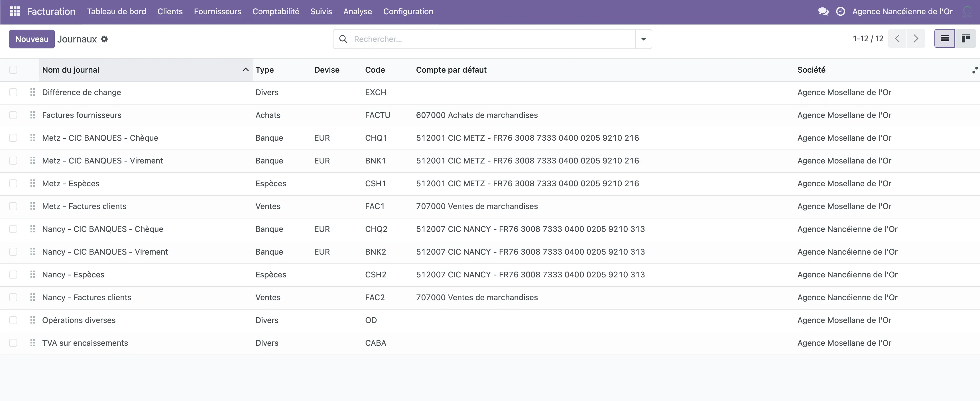Open the Analyse menu
This screenshot has width=980, height=401.
pos(357,11)
